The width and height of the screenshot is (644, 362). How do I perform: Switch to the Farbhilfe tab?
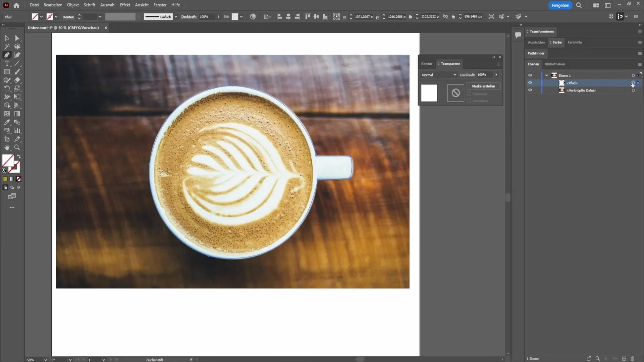coord(575,42)
